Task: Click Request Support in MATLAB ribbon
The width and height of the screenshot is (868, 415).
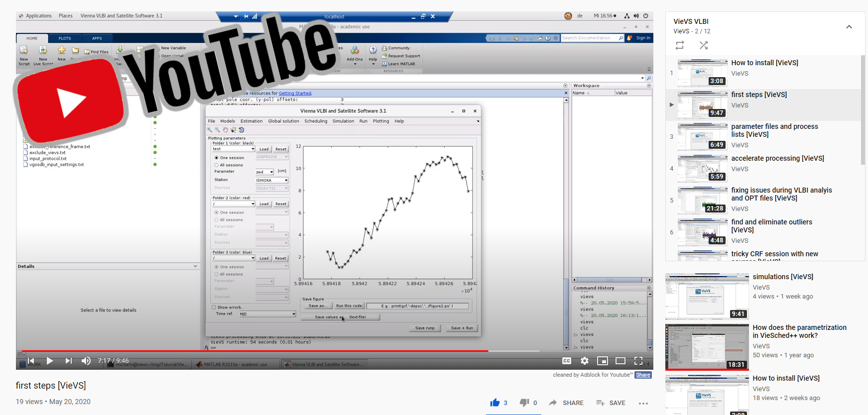Action: (401, 56)
